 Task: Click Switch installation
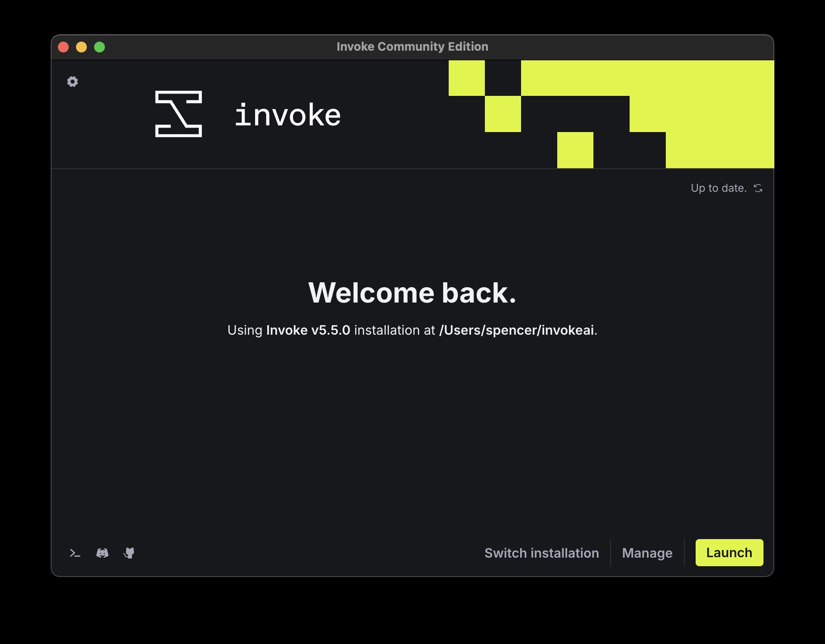(542, 553)
